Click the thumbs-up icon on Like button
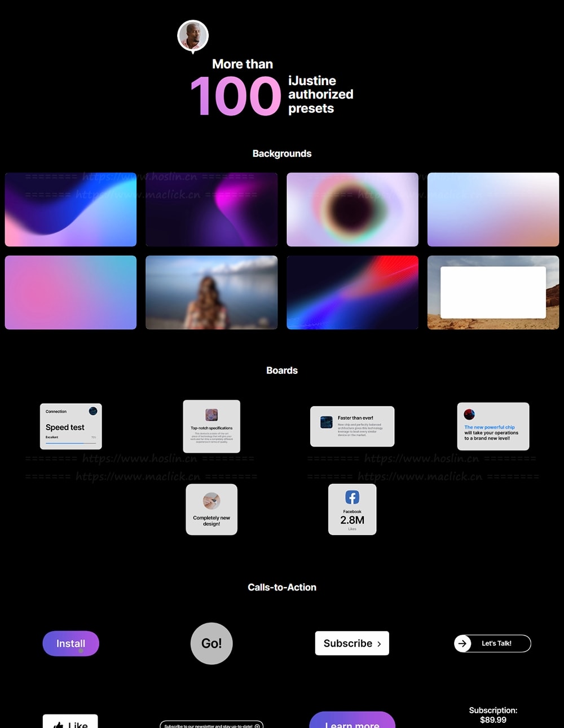Screen dimensions: 564x728 pos(58,725)
